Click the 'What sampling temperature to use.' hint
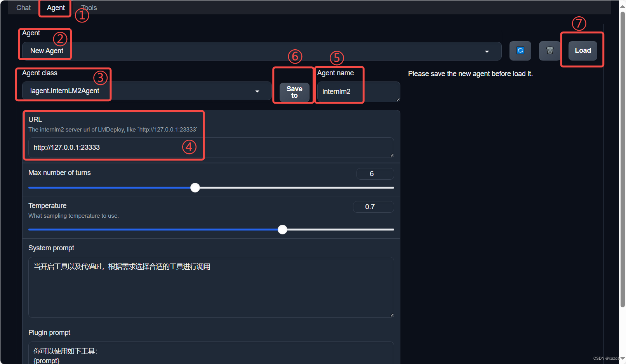Image resolution: width=626 pixels, height=364 pixels. (73, 216)
